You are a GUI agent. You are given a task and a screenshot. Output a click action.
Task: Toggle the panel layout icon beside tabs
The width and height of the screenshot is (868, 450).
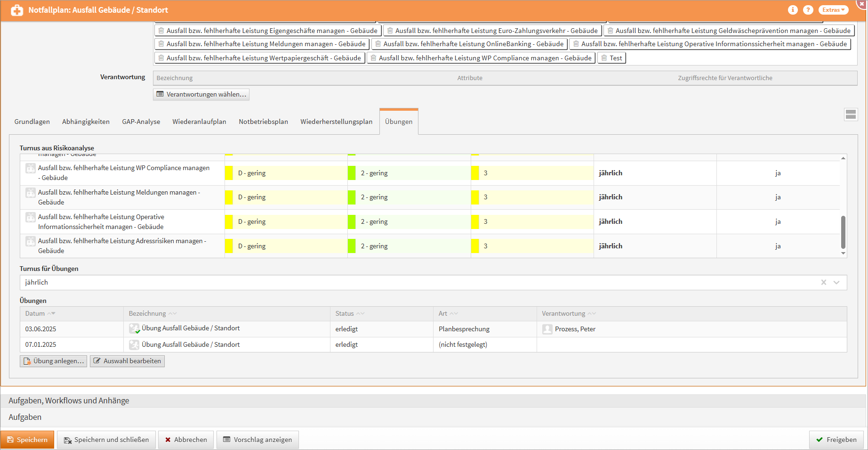(851, 115)
